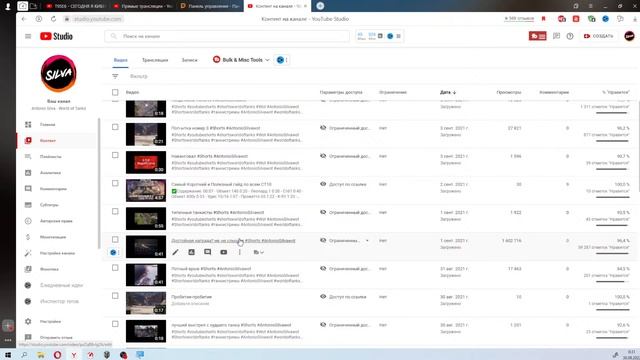The image size is (640, 360).
Task: Sort by the Дата column header
Action: coord(448,92)
